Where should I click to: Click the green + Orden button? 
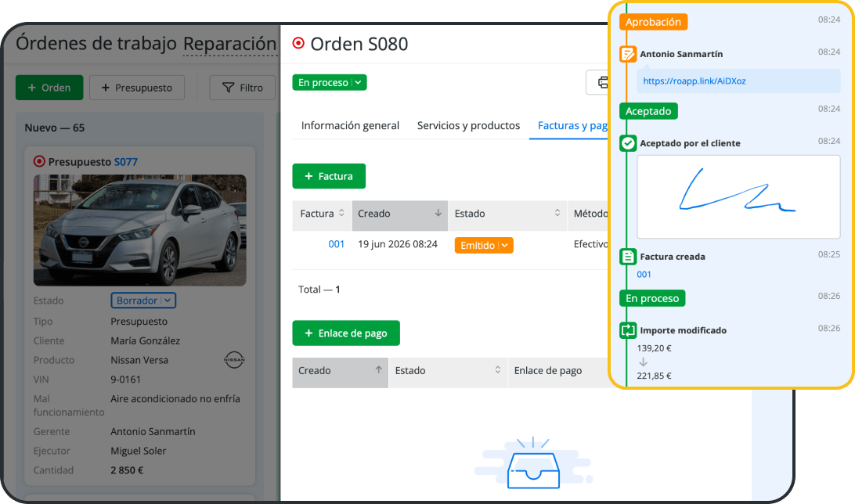tap(49, 87)
